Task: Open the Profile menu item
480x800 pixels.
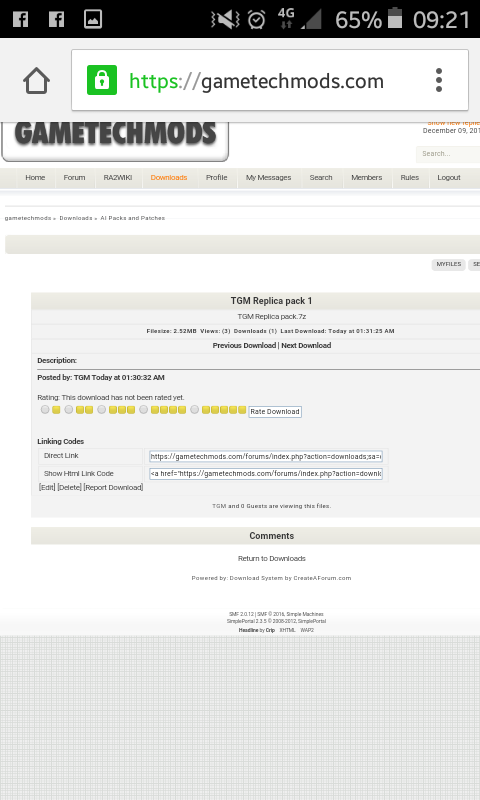Action: point(216,178)
